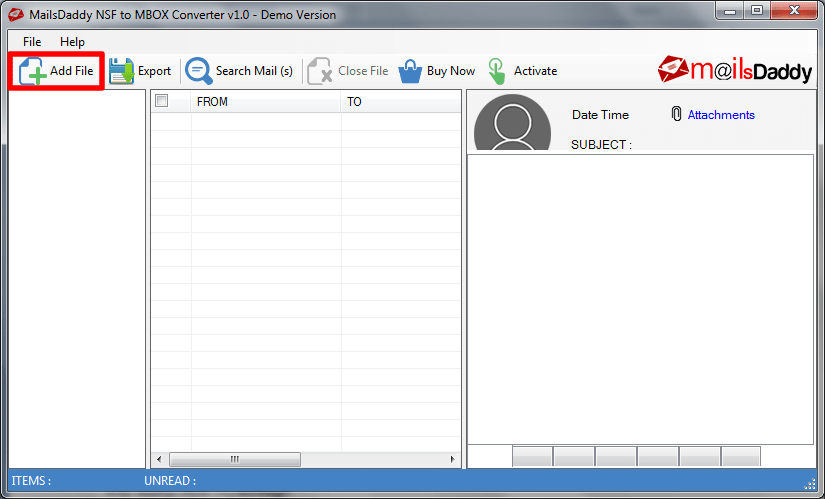Click the Close File text label
This screenshot has width=825, height=499.
click(363, 71)
